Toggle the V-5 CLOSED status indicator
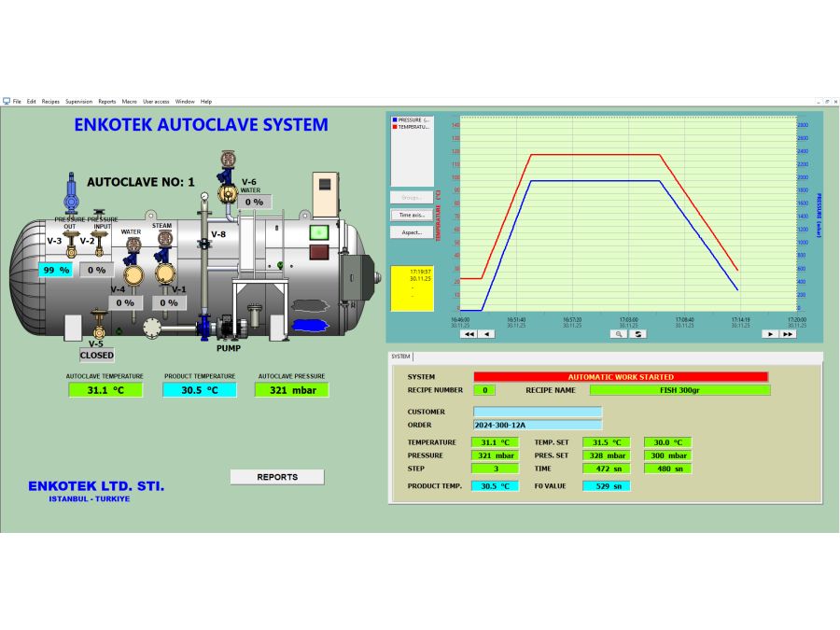The image size is (840, 630). coord(96,355)
